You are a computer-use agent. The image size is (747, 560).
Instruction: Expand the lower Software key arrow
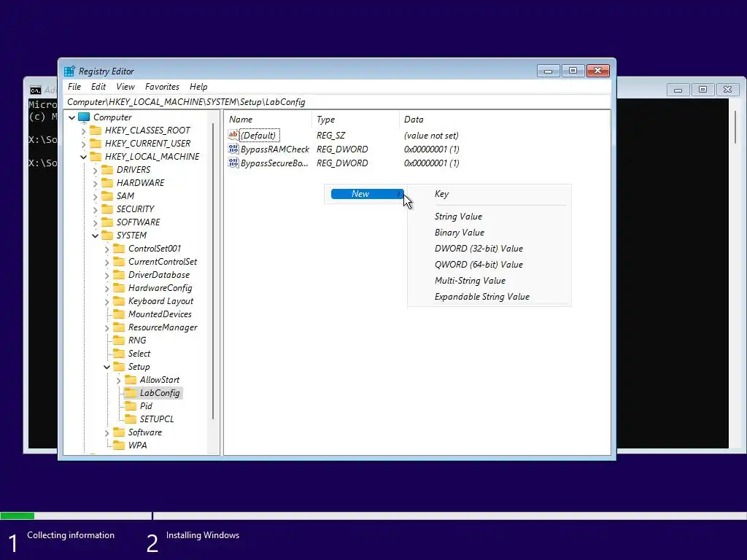pyautogui.click(x=107, y=432)
